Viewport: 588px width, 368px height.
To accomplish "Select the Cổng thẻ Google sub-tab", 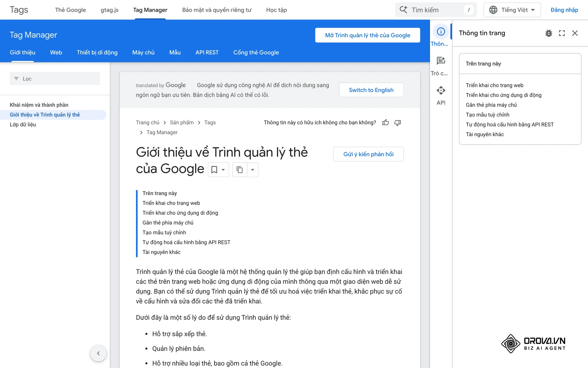I will (x=256, y=52).
